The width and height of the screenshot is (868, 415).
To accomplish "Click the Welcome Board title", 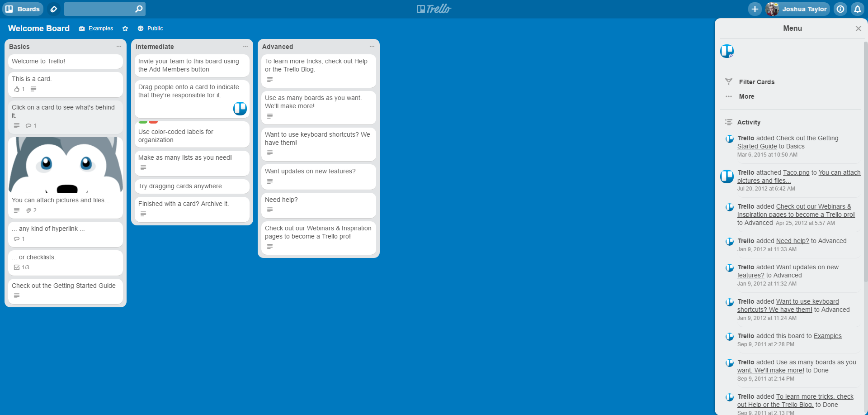I will (x=39, y=29).
